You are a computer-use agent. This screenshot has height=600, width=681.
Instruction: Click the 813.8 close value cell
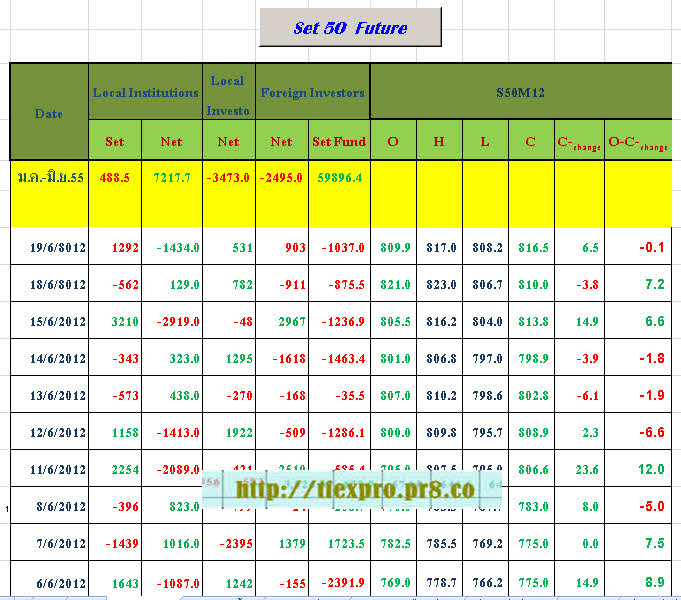(x=530, y=321)
